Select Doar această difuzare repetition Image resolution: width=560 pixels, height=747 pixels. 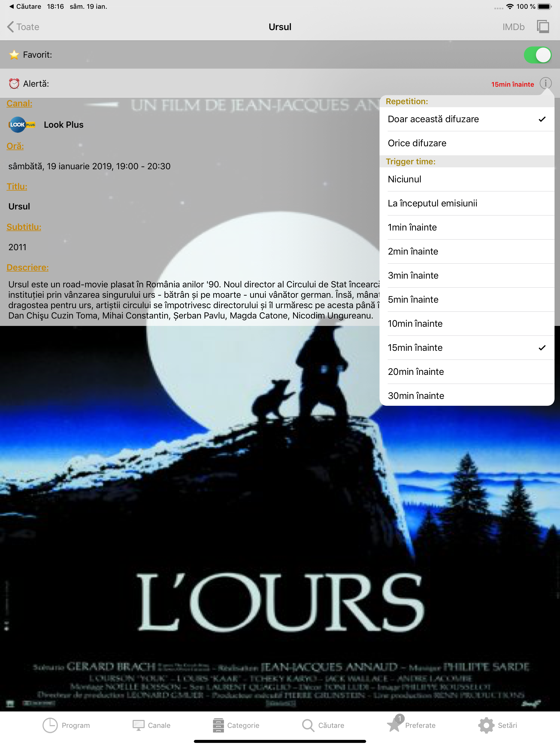point(466,119)
